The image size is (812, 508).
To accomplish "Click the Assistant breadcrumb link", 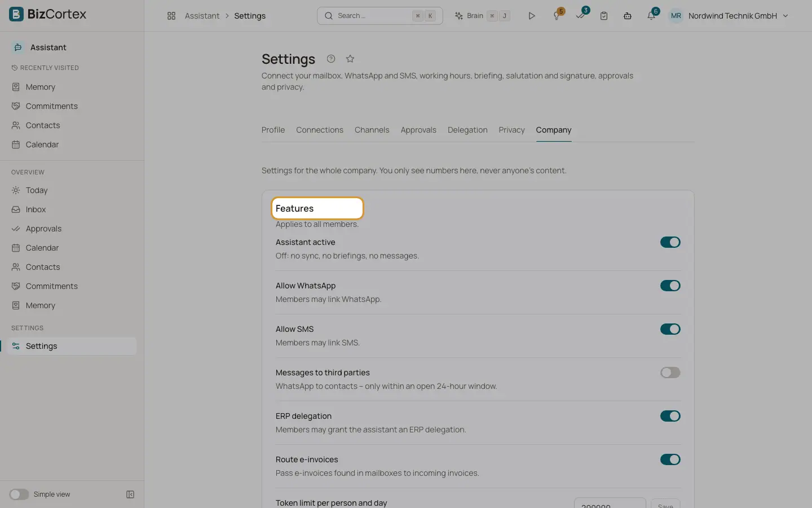I will pos(202,16).
